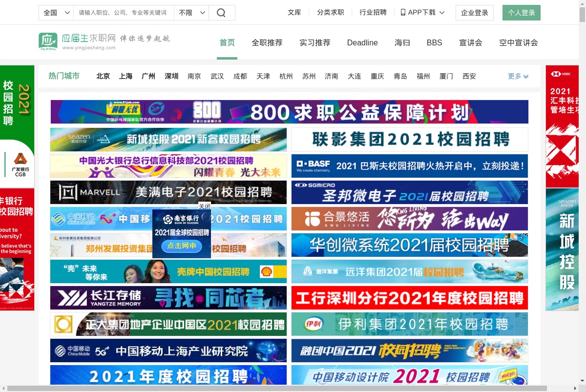The image size is (586, 392).
Task: Select 苏州 in hot cities
Action: click(309, 76)
